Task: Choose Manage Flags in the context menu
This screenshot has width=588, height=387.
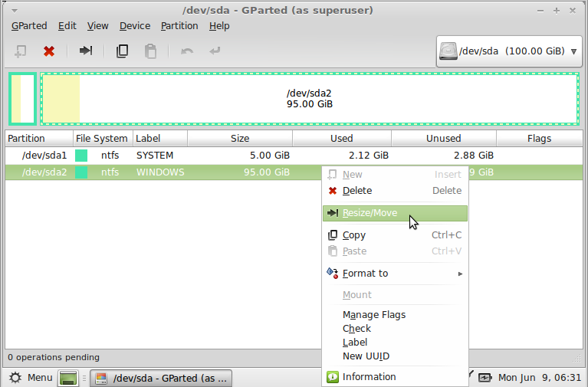Action: click(395, 315)
